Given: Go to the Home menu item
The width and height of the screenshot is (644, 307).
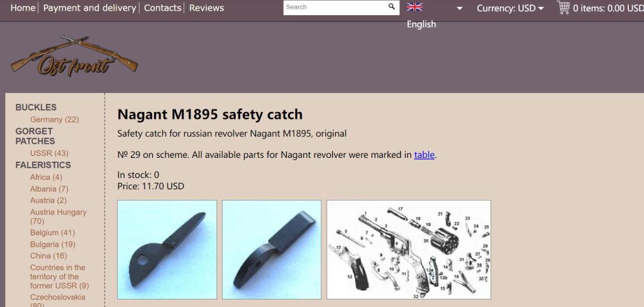Looking at the screenshot, I should 23,8.
